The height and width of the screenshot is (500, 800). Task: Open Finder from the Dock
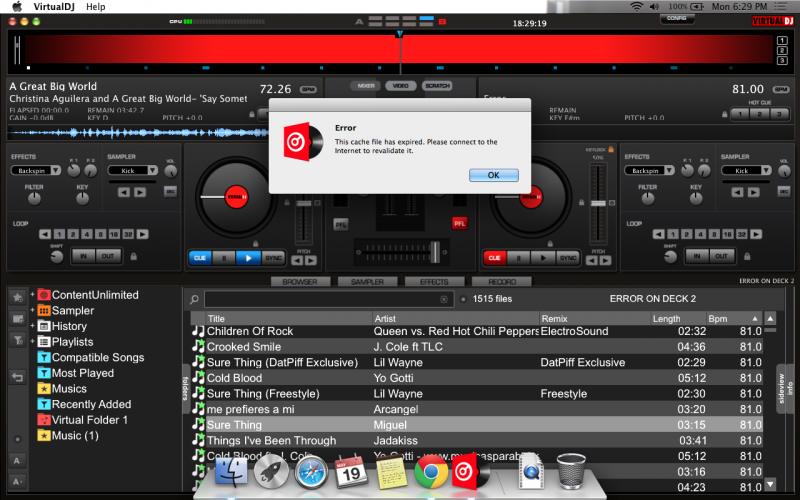pyautogui.click(x=231, y=472)
